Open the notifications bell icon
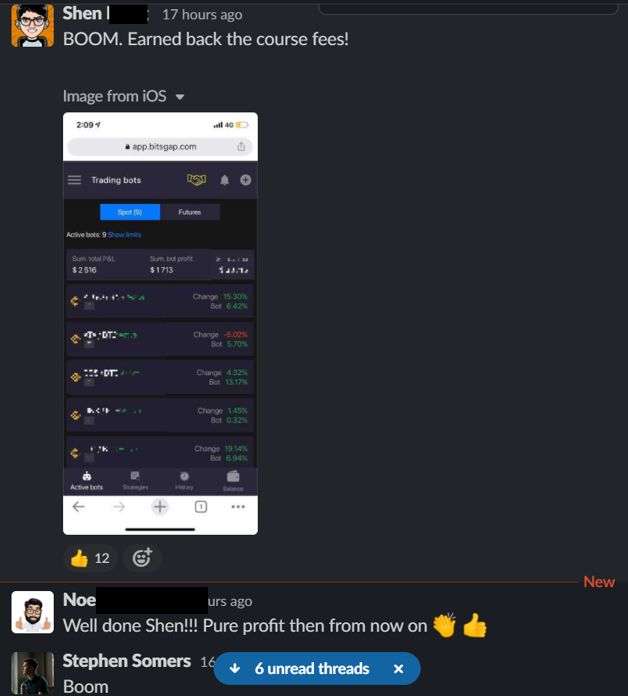Image resolution: width=628 pixels, height=696 pixels. (225, 180)
